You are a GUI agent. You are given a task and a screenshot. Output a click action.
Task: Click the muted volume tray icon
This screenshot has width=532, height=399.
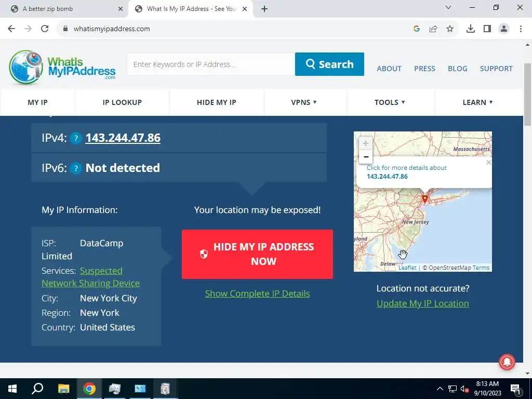click(464, 389)
